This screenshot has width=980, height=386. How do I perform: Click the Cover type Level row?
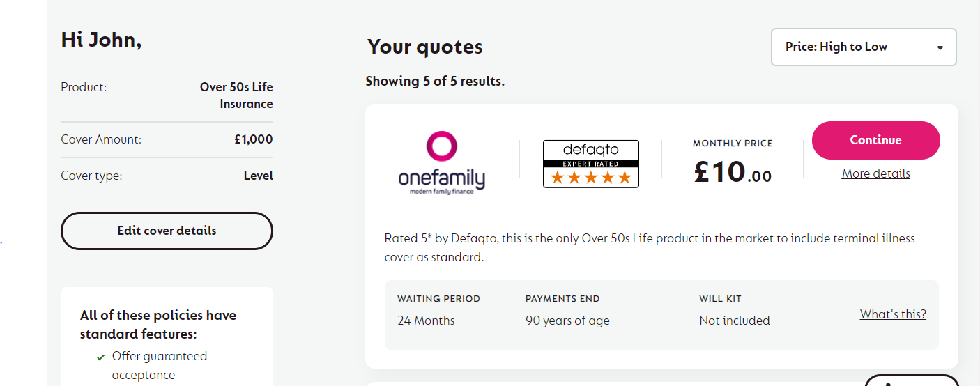tap(167, 176)
